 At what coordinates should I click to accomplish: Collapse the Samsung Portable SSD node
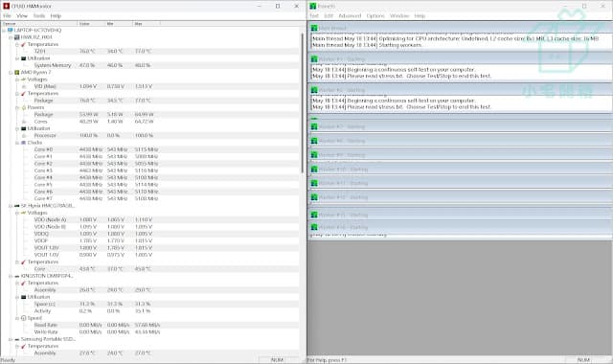click(11, 339)
